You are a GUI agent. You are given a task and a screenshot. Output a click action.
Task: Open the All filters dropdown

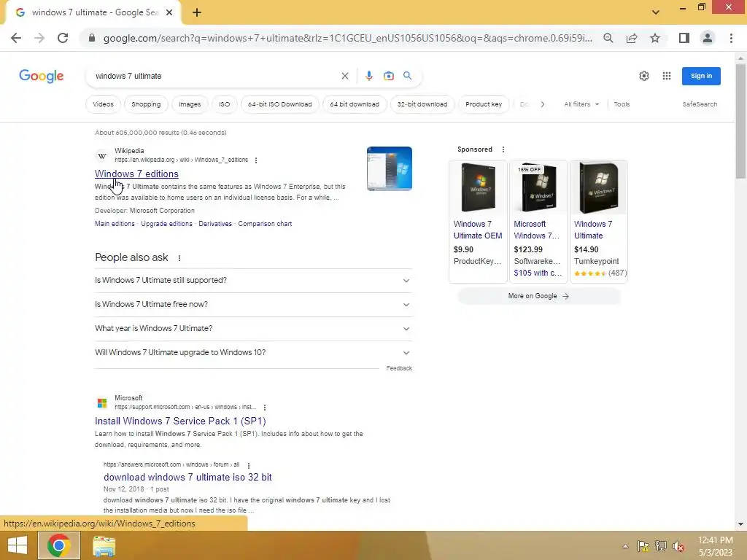tap(581, 104)
